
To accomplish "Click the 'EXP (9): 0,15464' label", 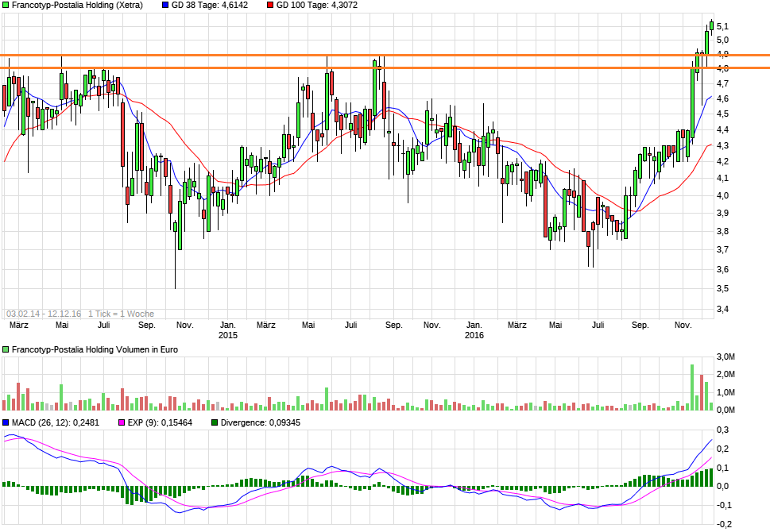I will (x=160, y=422).
